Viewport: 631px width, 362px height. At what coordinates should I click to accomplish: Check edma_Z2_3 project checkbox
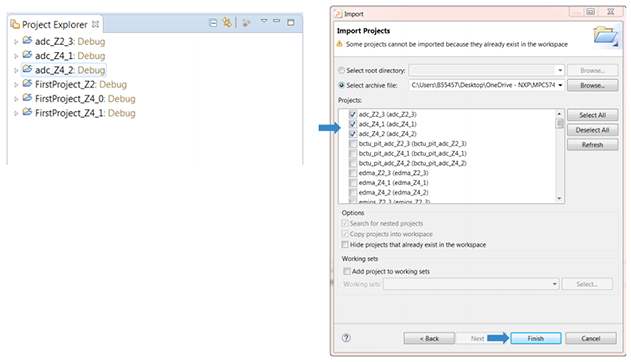click(353, 173)
